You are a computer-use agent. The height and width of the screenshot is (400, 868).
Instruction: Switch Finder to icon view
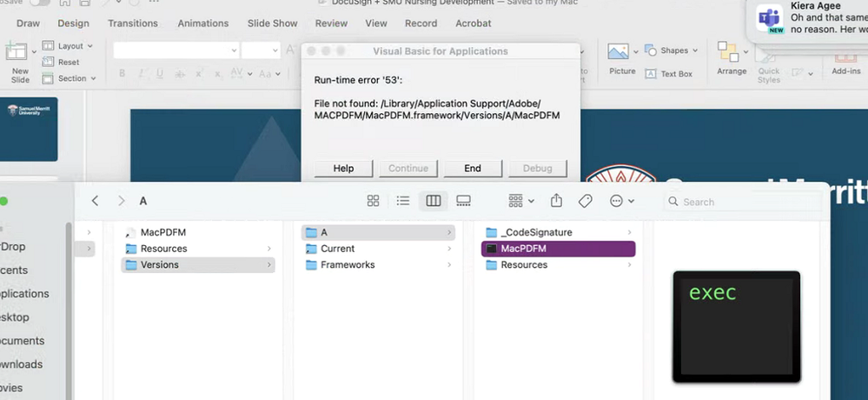(x=373, y=201)
